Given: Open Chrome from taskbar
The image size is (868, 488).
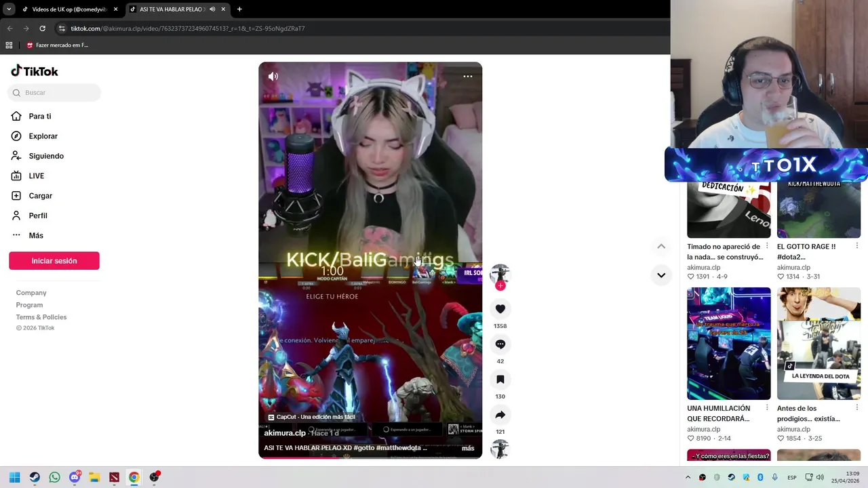Looking at the screenshot, I should tap(134, 477).
